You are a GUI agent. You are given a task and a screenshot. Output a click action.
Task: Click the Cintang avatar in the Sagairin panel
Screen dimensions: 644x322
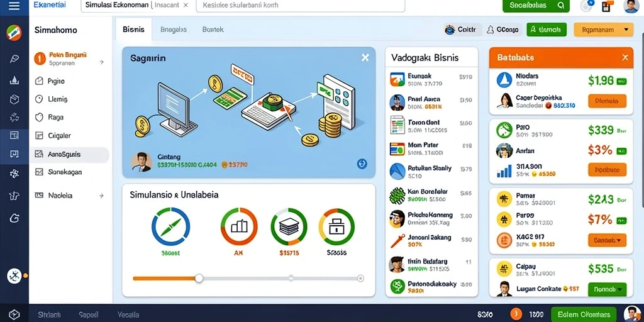pos(142,162)
